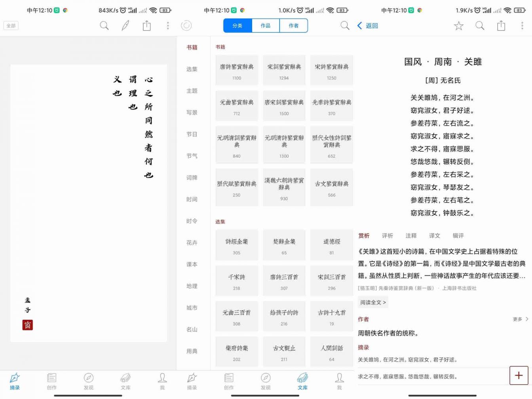Tap the share icon above the excerpt card
The height and width of the screenshot is (399, 532).
[x=146, y=25]
